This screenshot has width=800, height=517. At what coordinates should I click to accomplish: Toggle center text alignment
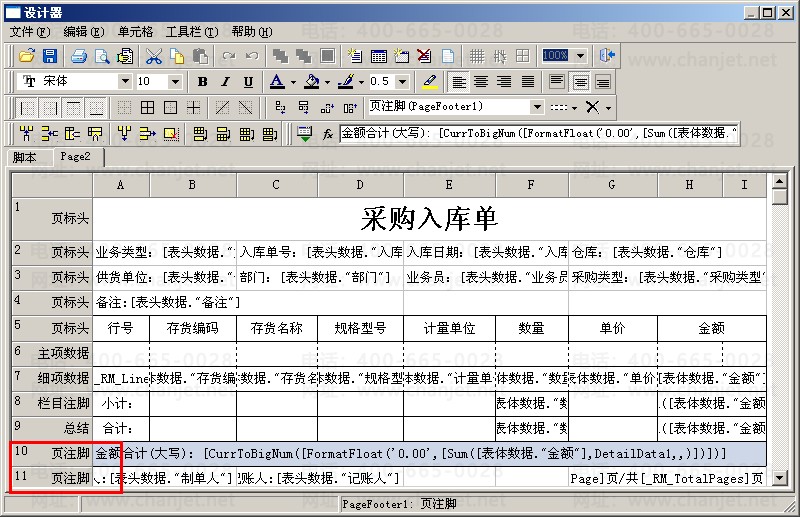point(481,81)
